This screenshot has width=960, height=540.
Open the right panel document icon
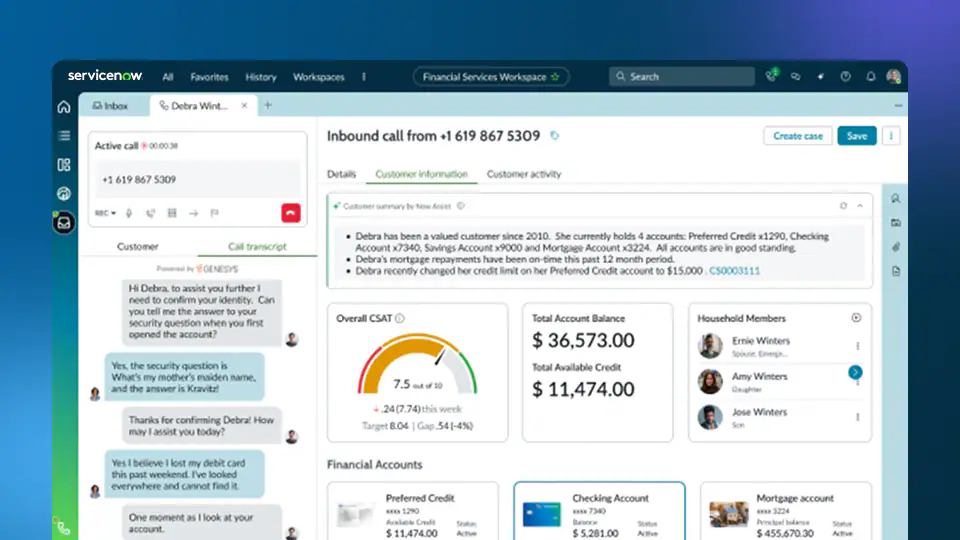(x=896, y=271)
